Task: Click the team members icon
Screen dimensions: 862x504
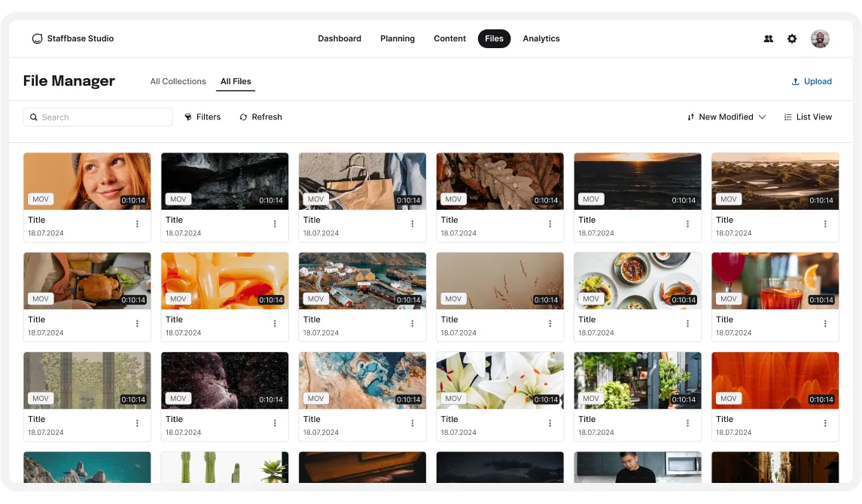Action: (x=769, y=38)
